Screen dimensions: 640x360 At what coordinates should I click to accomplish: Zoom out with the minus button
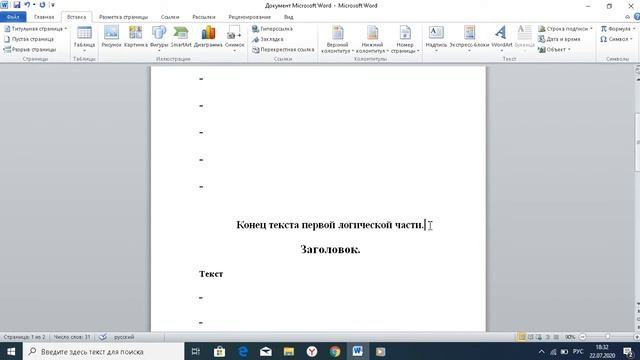[x=582, y=337]
